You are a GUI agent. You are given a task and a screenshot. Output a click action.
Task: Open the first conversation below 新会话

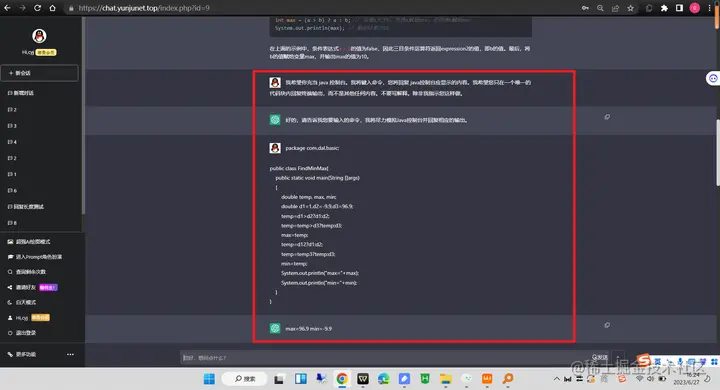pos(21,93)
